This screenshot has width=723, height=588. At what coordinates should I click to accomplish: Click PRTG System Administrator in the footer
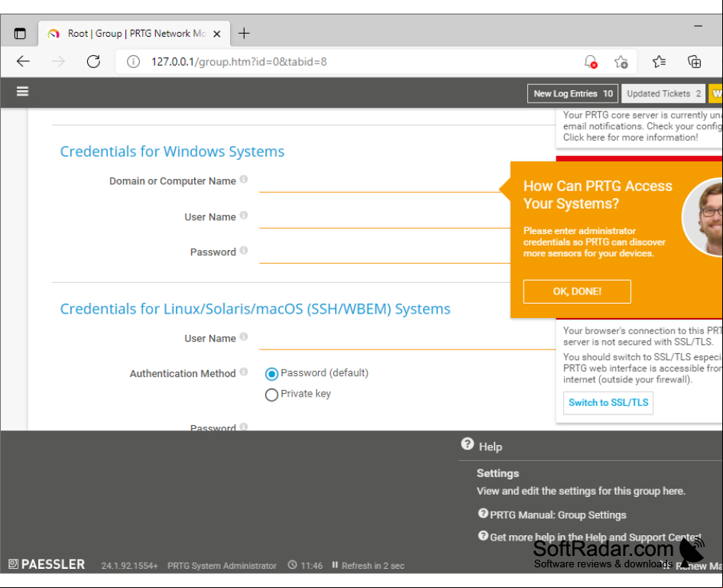point(222,565)
